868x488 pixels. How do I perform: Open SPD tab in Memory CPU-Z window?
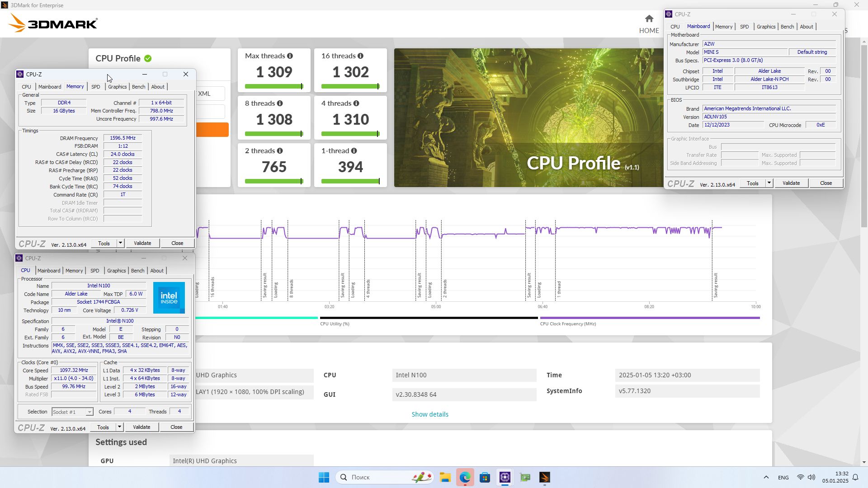point(95,87)
